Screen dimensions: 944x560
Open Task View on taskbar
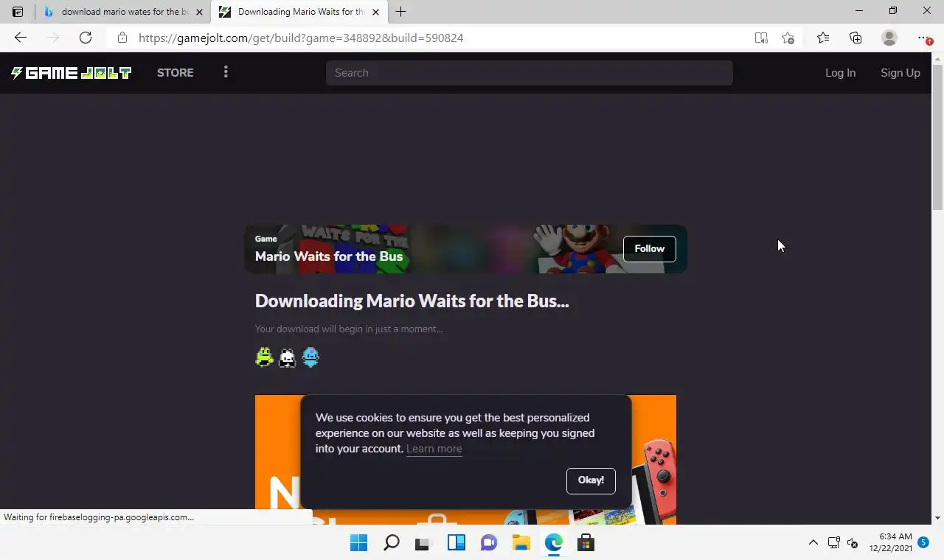423,543
